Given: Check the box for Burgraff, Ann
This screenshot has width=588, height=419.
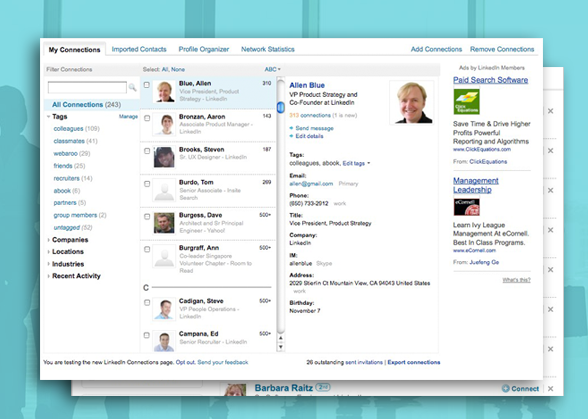Looking at the screenshot, I should tap(147, 249).
